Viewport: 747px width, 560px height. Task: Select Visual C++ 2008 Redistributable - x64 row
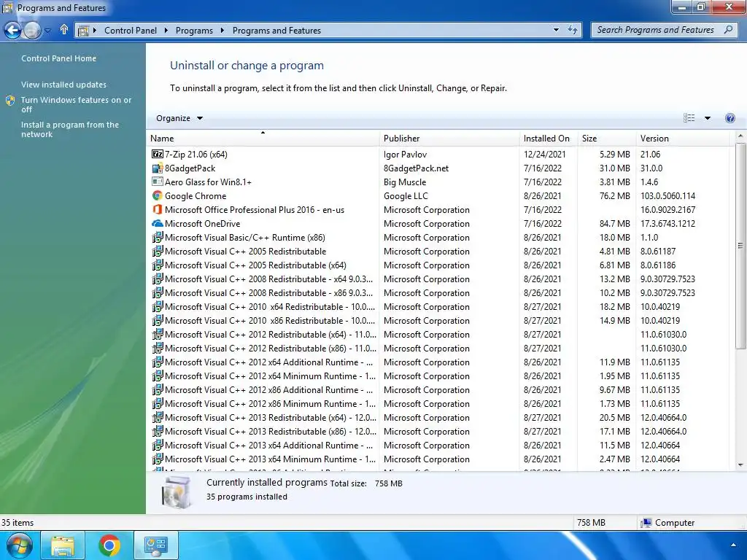coord(439,279)
